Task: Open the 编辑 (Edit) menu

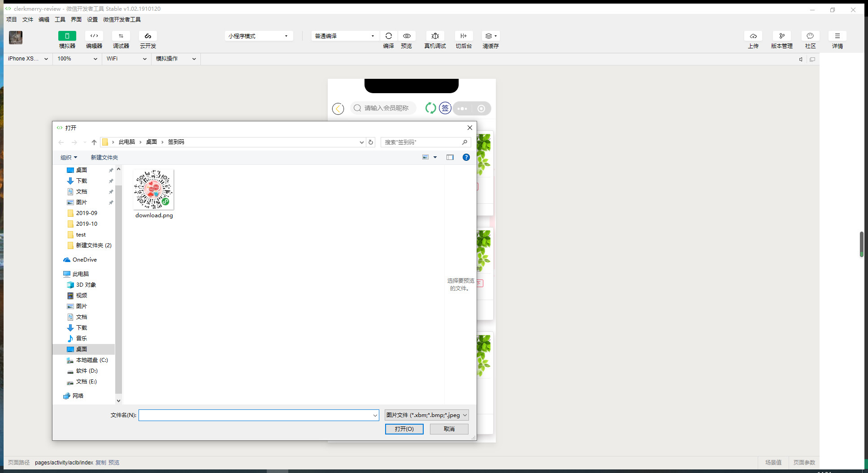Action: [44, 19]
